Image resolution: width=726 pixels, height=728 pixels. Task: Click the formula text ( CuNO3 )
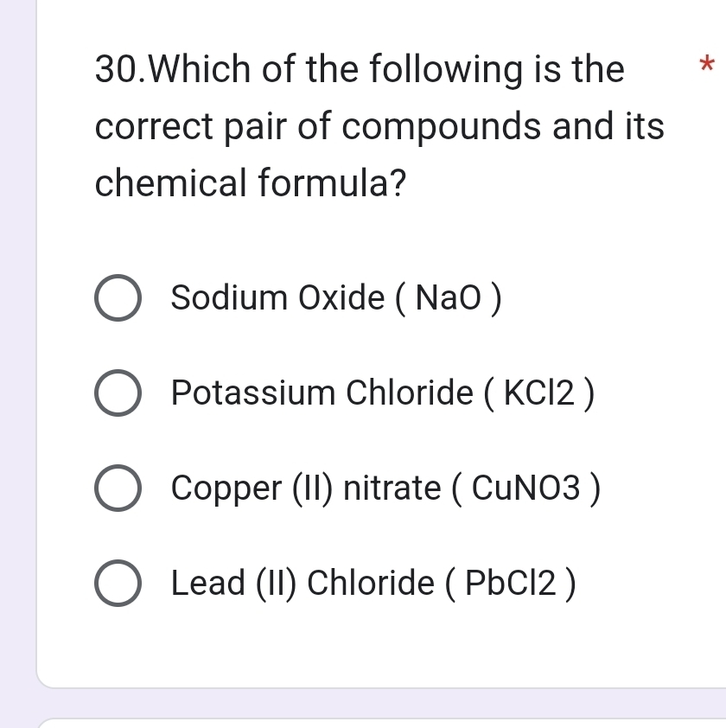pyautogui.click(x=526, y=489)
